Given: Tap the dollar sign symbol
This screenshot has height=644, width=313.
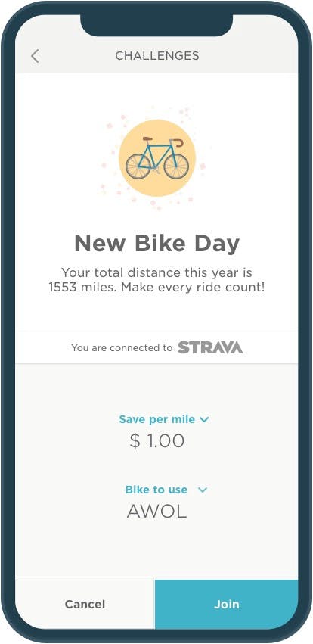Looking at the screenshot, I should tap(135, 440).
